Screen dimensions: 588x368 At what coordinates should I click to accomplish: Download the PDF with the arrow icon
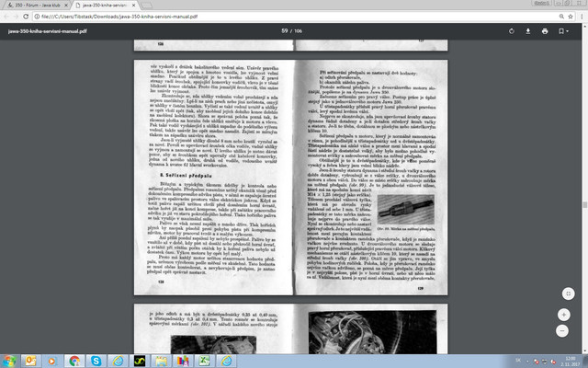(x=528, y=31)
